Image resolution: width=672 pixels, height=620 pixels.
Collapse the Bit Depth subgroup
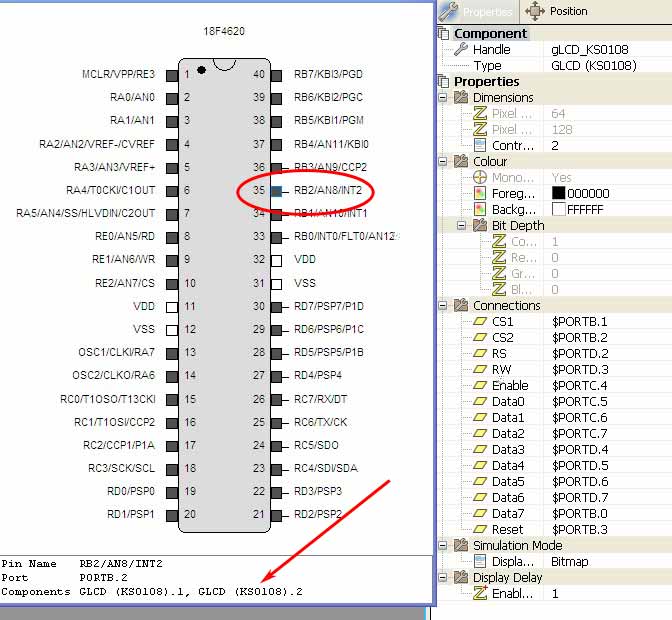click(462, 225)
